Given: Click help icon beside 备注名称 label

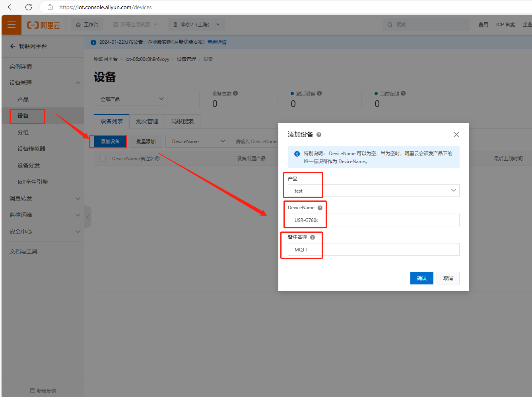Looking at the screenshot, I should pos(313,237).
